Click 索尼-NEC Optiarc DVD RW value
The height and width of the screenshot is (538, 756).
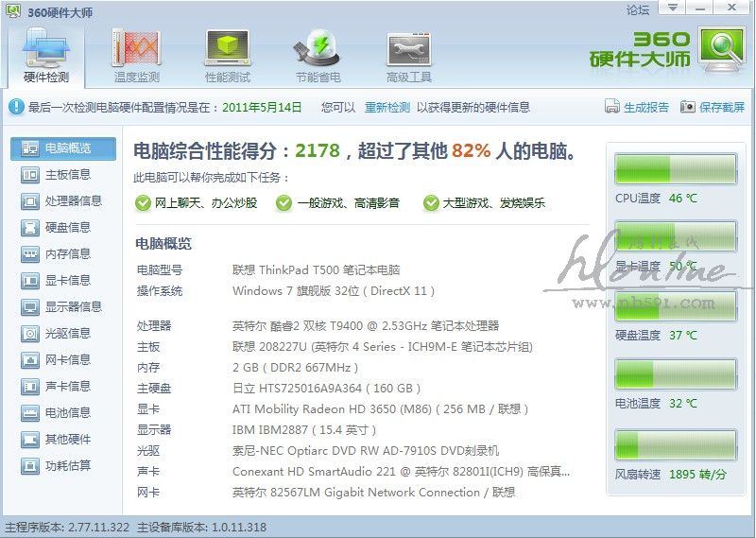[x=366, y=451]
